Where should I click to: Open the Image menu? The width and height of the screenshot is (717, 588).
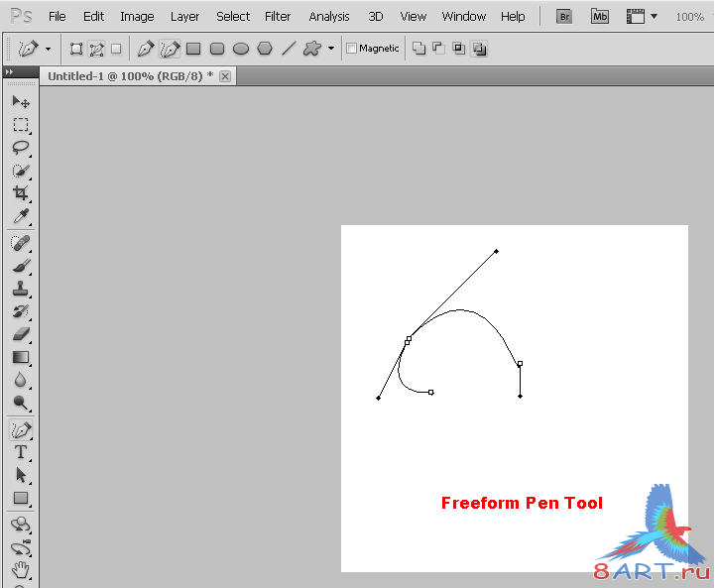point(137,17)
